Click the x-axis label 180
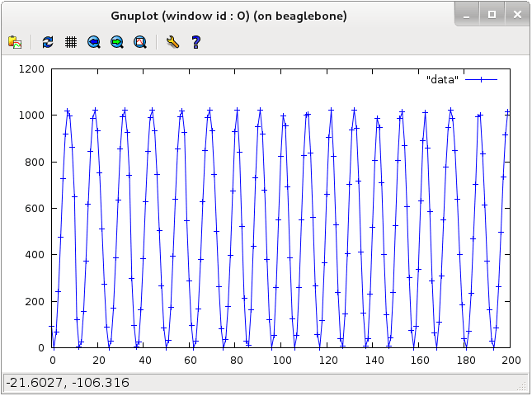Image resolution: width=532 pixels, height=396 pixels. click(x=466, y=361)
